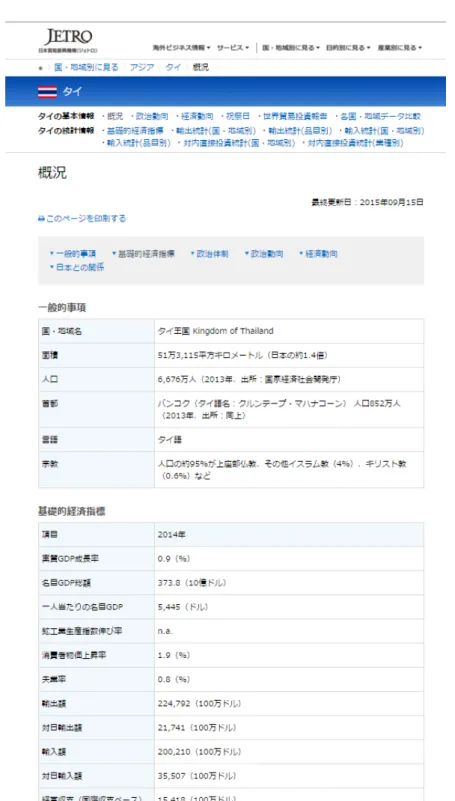Click the 概況 page heading
This screenshot has width=455, height=801.
tap(53, 173)
